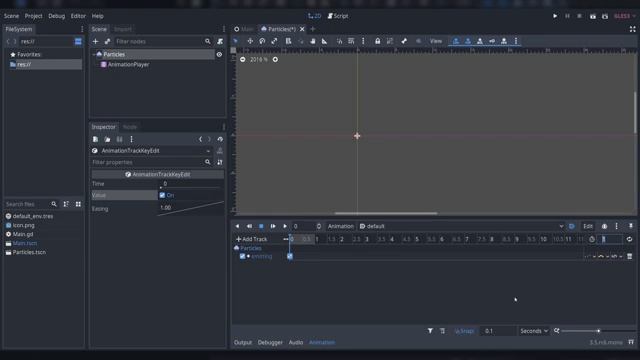Toggle the Snap option in animation panel
640x360 pixels.
click(x=464, y=331)
